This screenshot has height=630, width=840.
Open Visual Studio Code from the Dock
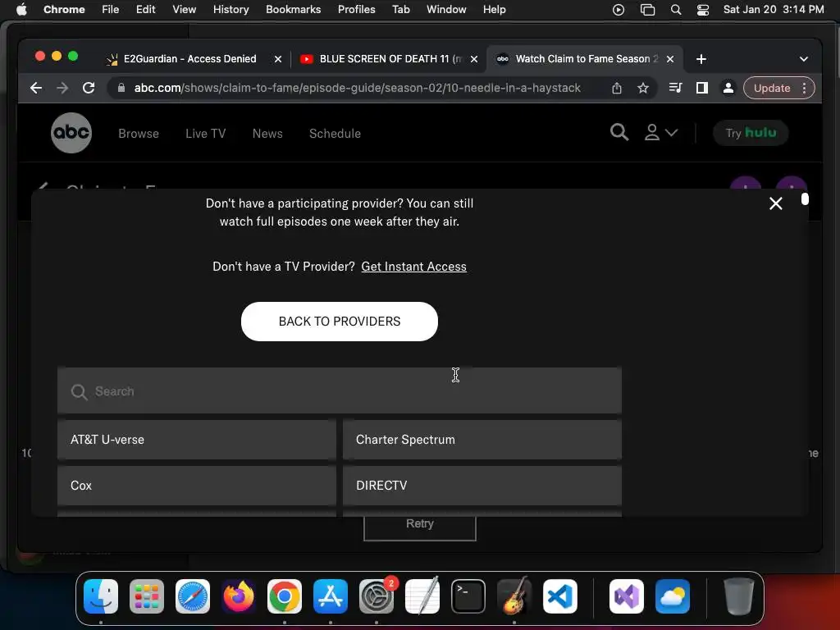pyautogui.click(x=559, y=596)
